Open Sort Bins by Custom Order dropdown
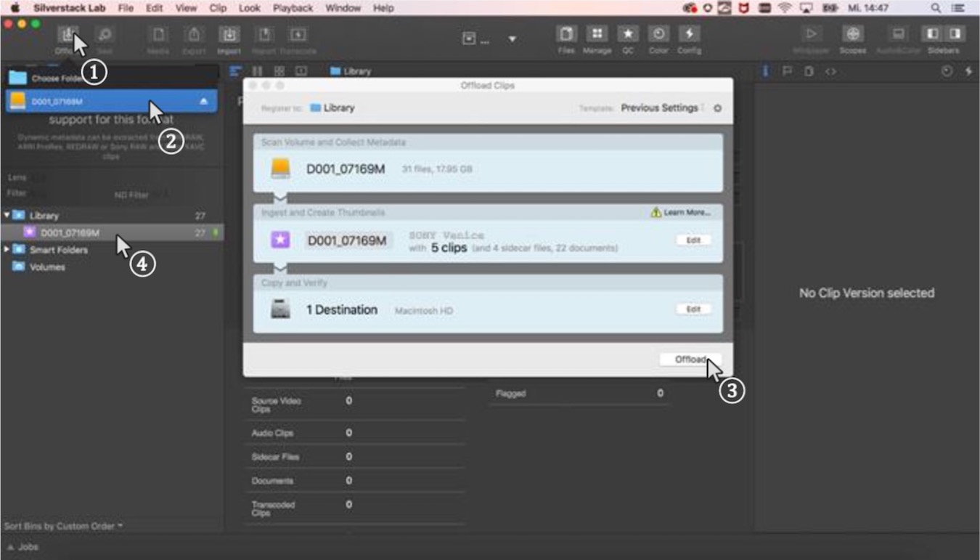 pos(63,525)
